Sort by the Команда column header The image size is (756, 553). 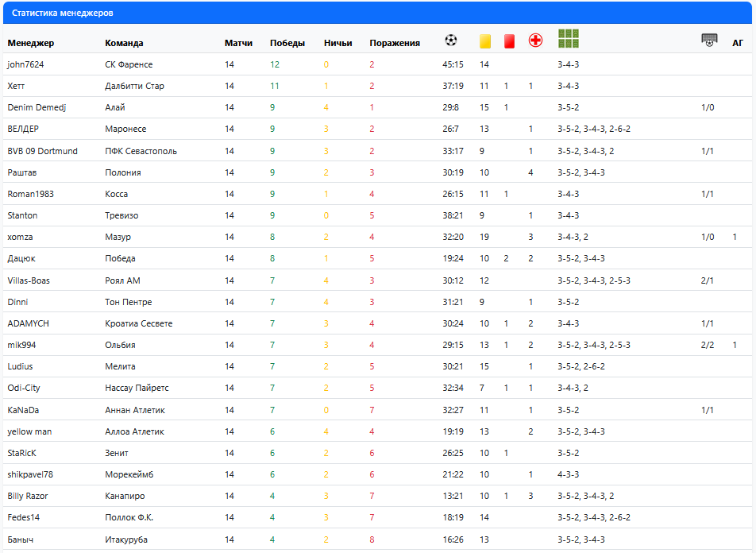(x=124, y=43)
